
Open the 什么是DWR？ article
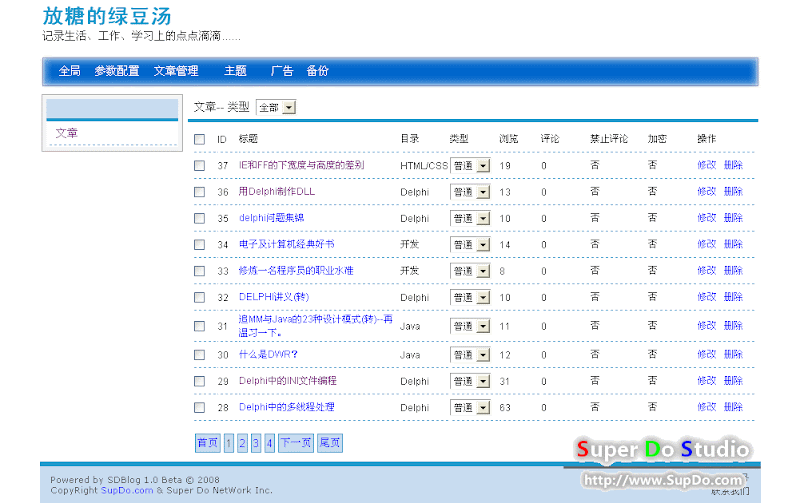(268, 354)
